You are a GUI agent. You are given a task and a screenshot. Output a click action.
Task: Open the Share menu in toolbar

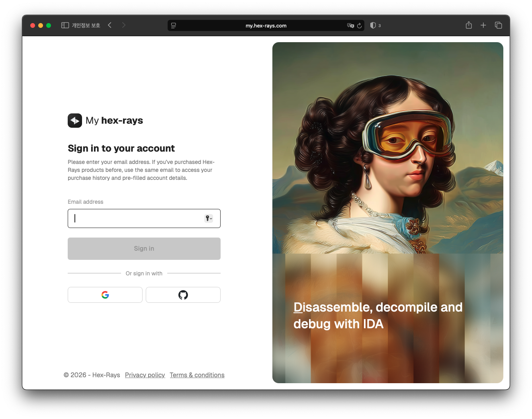(x=469, y=25)
